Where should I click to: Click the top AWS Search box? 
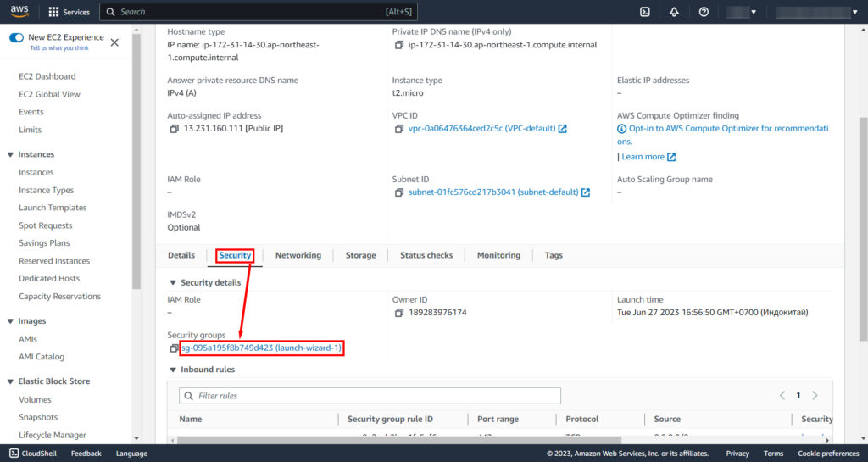[x=259, y=12]
